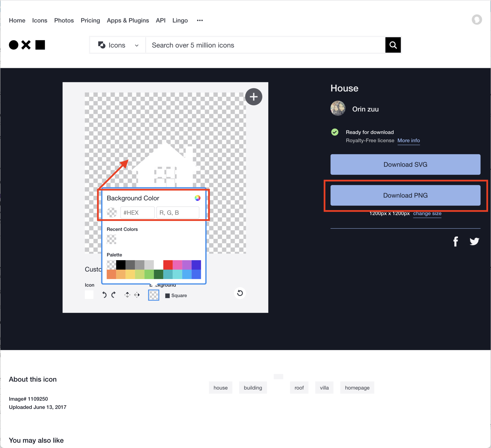
Task: Click the reset customizations circular arrow
Action: 240,293
